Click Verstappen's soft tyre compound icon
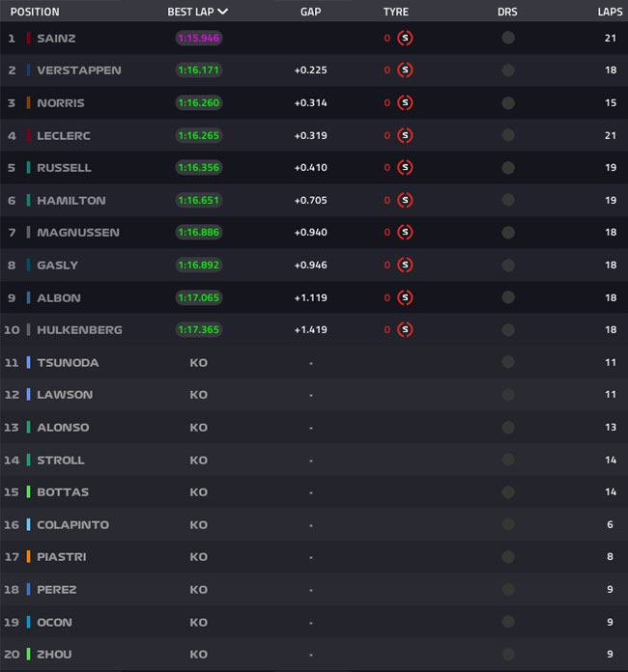Screen dimensions: 628x672 pos(405,70)
